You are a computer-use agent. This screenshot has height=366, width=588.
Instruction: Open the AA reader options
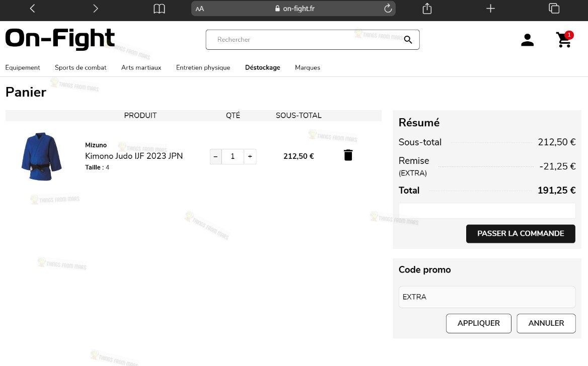click(200, 9)
